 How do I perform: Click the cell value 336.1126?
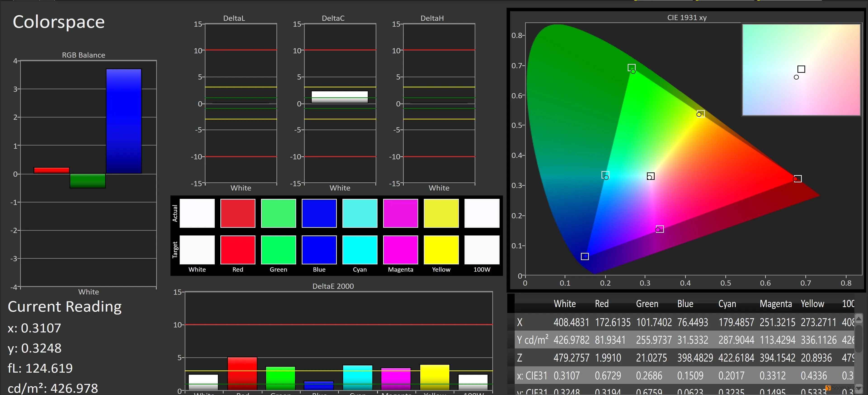tap(819, 340)
